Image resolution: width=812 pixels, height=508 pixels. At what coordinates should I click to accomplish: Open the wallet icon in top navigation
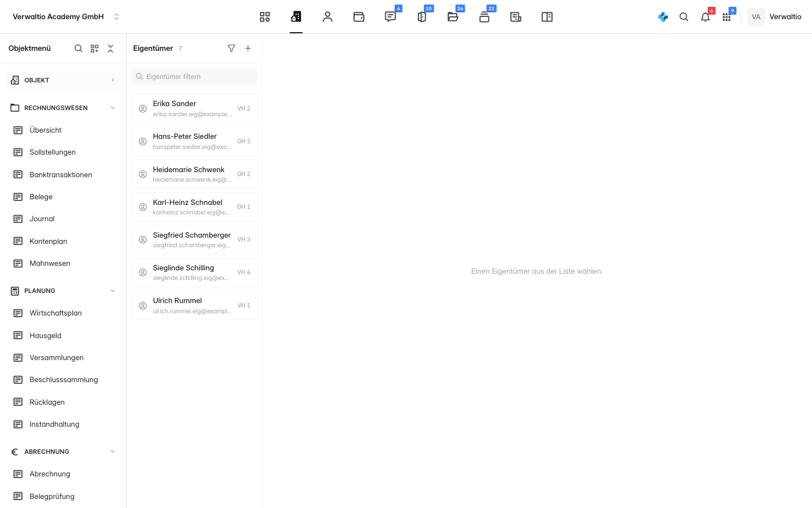[x=359, y=17]
